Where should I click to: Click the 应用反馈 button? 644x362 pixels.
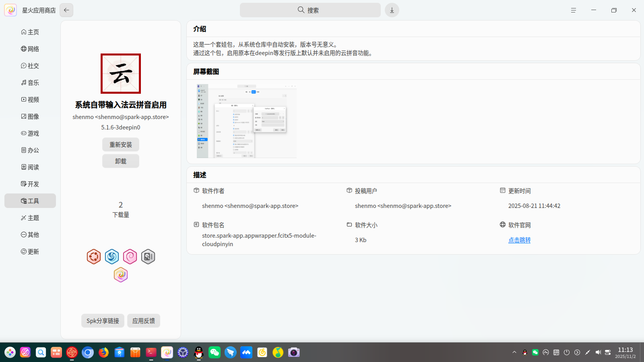click(144, 321)
